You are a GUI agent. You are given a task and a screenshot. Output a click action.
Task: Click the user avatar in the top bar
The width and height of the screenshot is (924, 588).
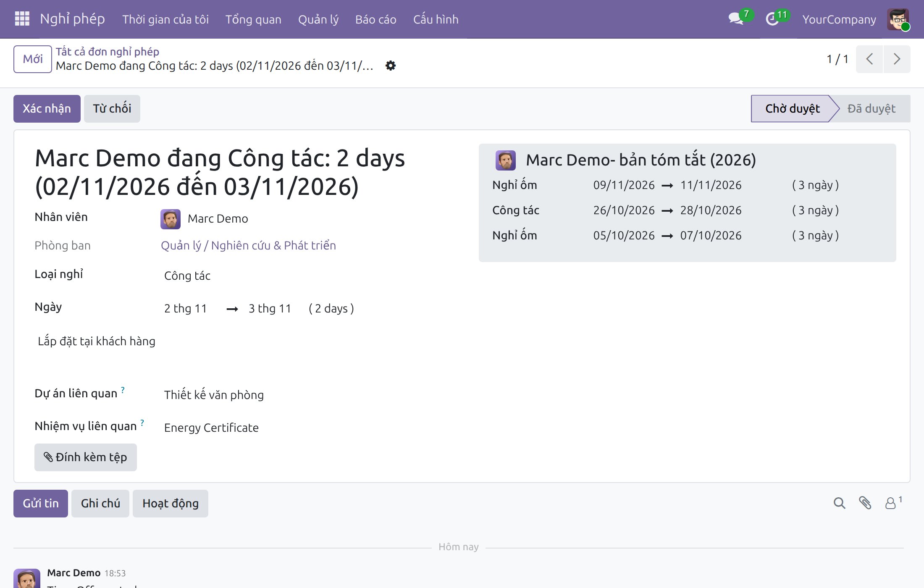tap(898, 19)
